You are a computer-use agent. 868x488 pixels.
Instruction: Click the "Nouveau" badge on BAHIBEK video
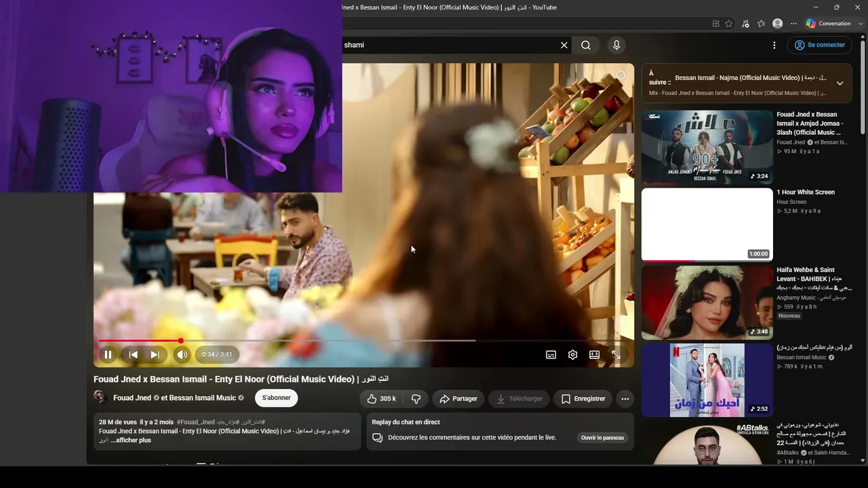[789, 316]
